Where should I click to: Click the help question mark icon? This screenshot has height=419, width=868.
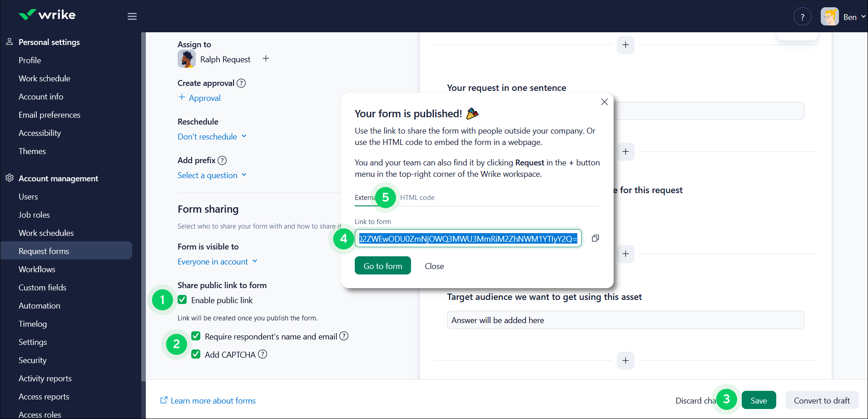tap(802, 16)
